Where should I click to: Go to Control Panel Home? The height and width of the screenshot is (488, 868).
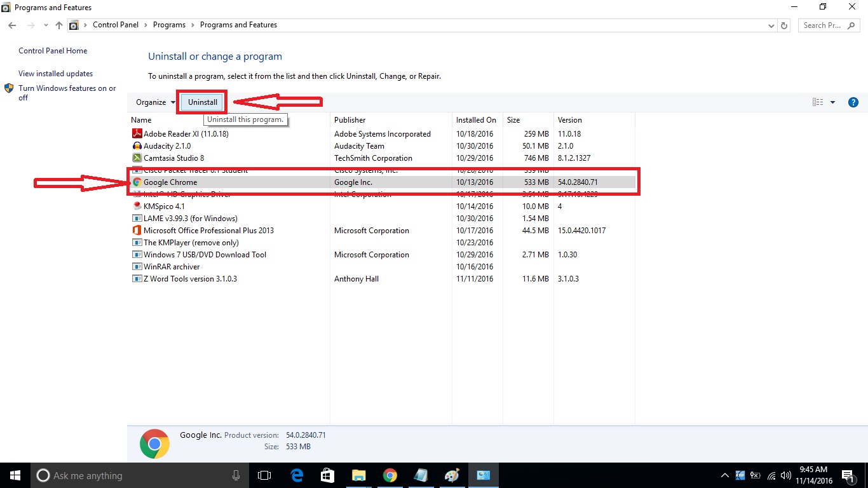pos(53,51)
